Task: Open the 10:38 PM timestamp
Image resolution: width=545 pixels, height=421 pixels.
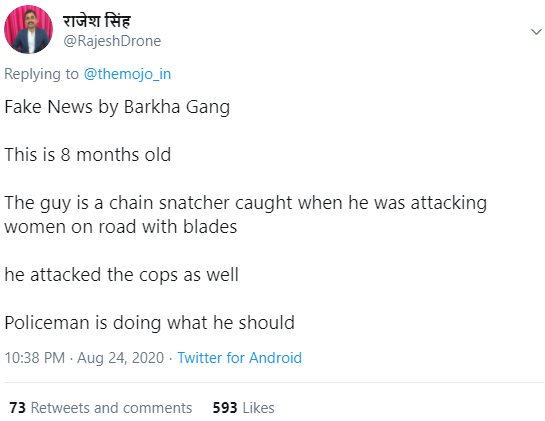Action: [x=35, y=358]
